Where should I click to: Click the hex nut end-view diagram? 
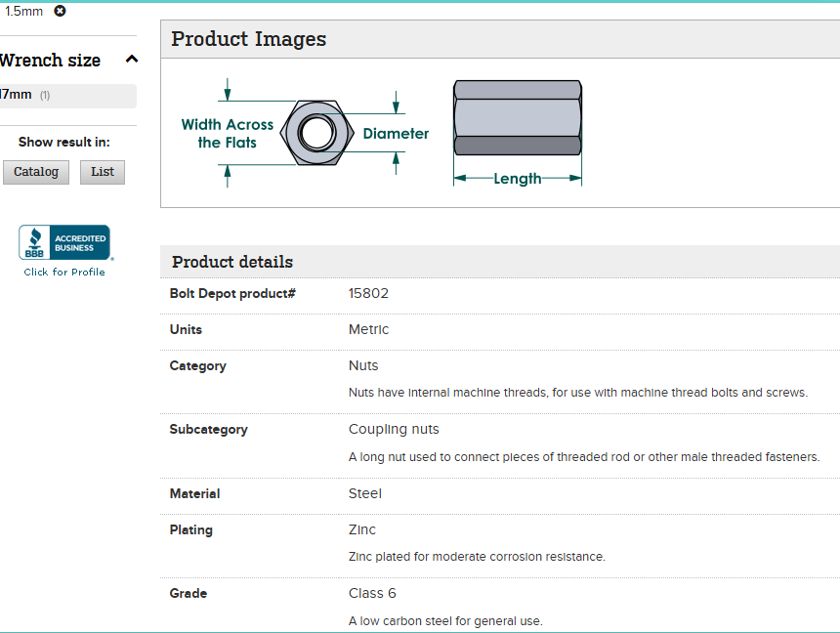[x=314, y=132]
